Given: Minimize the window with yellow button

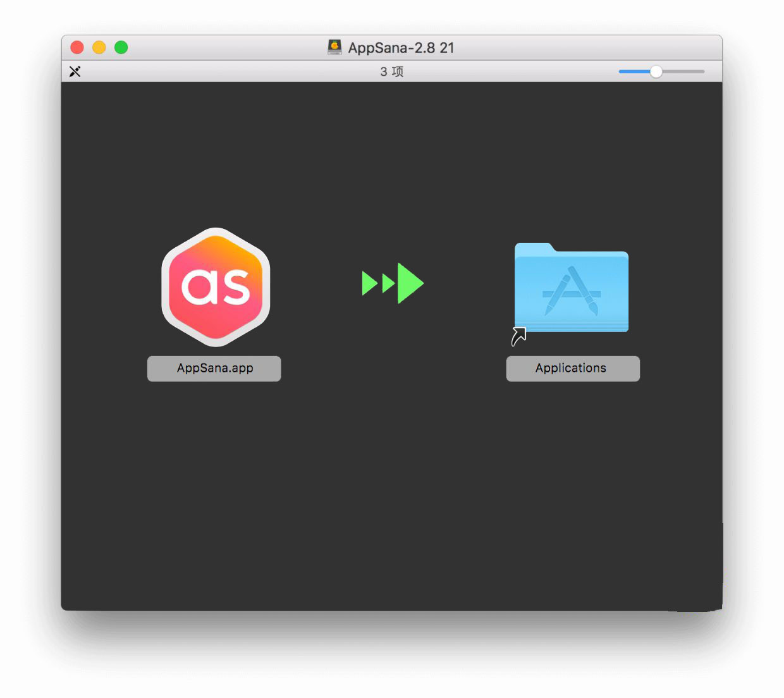Looking at the screenshot, I should [99, 47].
